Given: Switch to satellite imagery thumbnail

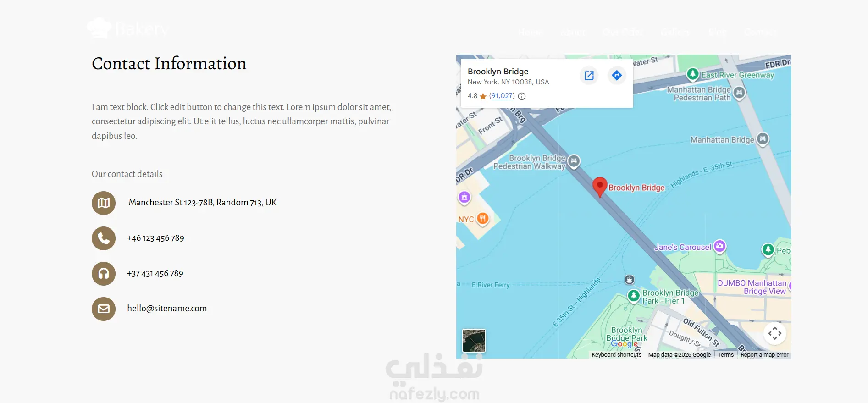Looking at the screenshot, I should tap(474, 341).
